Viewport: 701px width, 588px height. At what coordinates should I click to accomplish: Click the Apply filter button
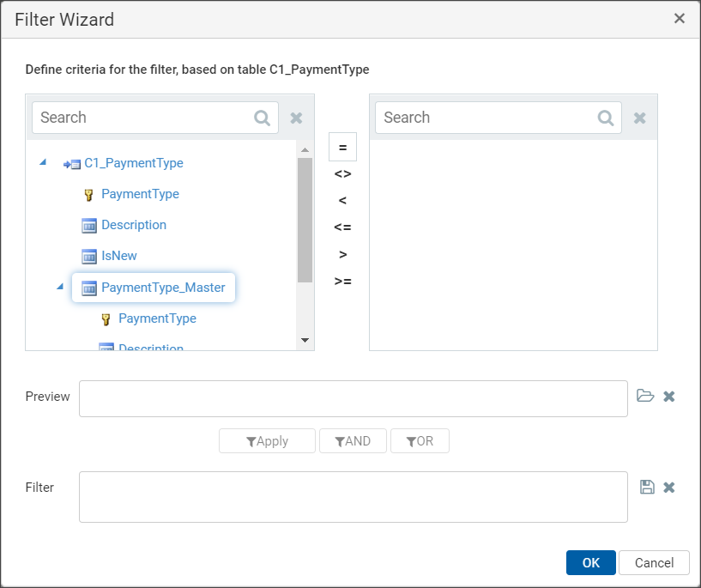[267, 441]
